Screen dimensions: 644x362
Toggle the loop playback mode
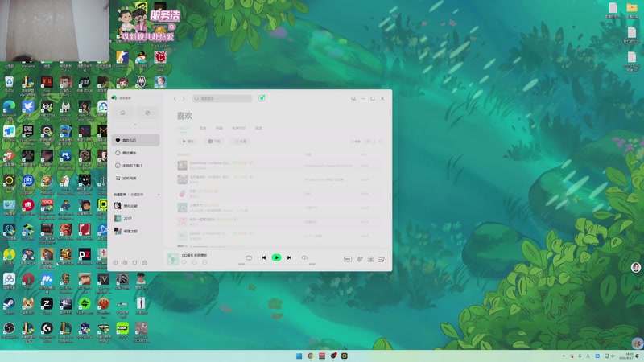tap(249, 258)
